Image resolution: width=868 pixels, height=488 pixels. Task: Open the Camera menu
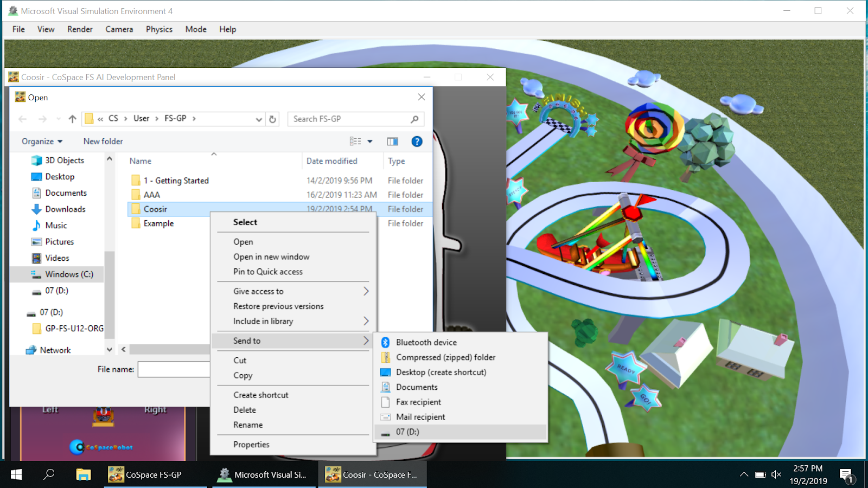pyautogui.click(x=119, y=29)
